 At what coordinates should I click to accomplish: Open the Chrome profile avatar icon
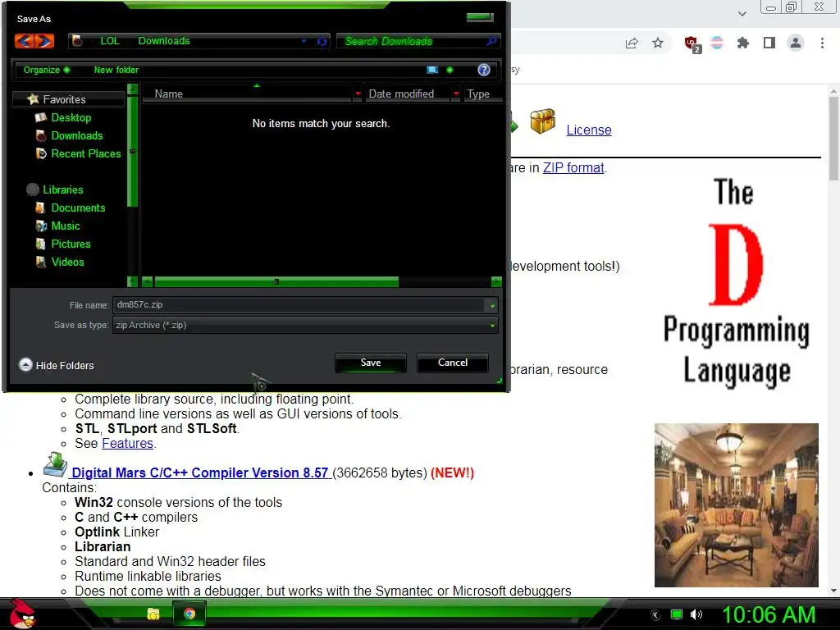click(796, 43)
